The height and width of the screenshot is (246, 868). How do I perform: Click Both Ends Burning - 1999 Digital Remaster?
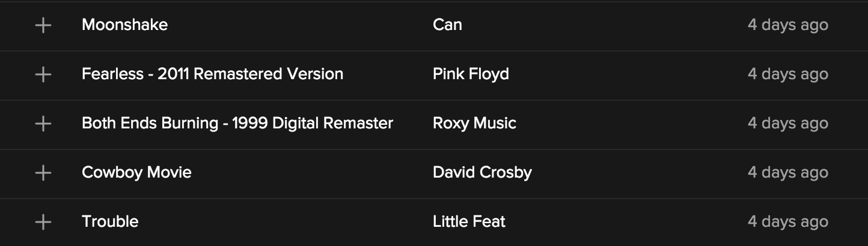click(237, 124)
